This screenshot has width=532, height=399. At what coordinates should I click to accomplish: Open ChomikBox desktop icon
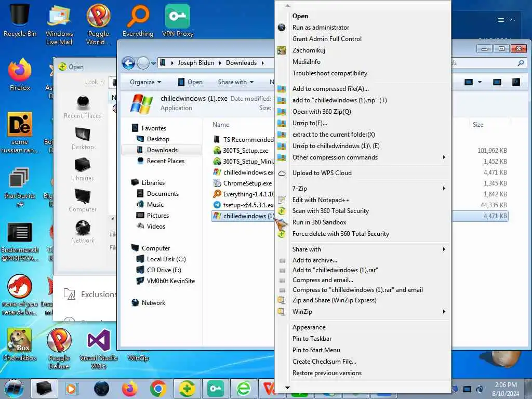click(20, 344)
